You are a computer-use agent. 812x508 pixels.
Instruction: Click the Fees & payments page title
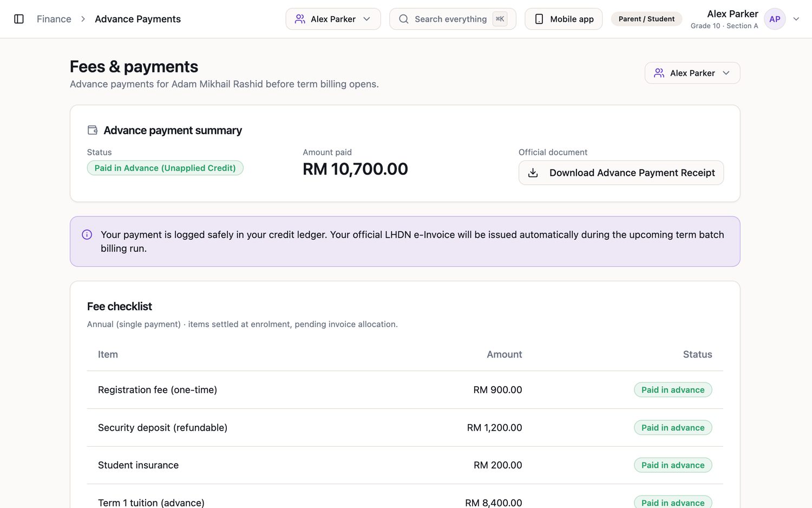(134, 67)
